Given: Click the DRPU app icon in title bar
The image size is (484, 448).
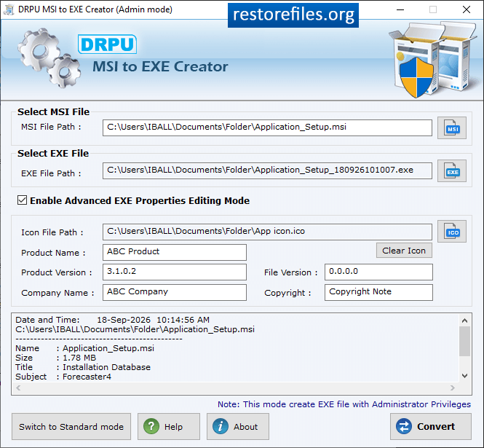Looking at the screenshot, I should point(9,9).
